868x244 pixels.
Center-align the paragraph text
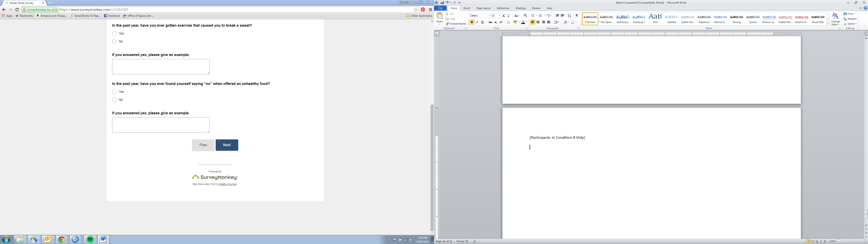(x=538, y=22)
